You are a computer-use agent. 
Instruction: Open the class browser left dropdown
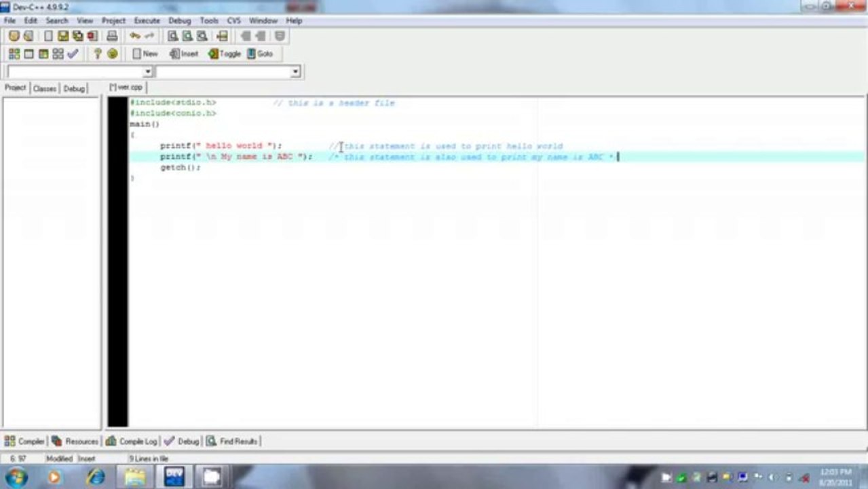click(x=147, y=72)
